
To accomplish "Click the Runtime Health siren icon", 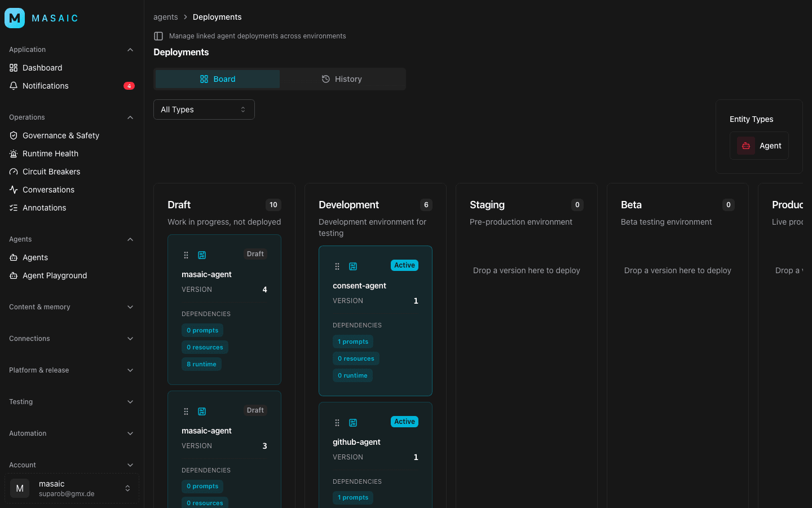I will tap(14, 154).
